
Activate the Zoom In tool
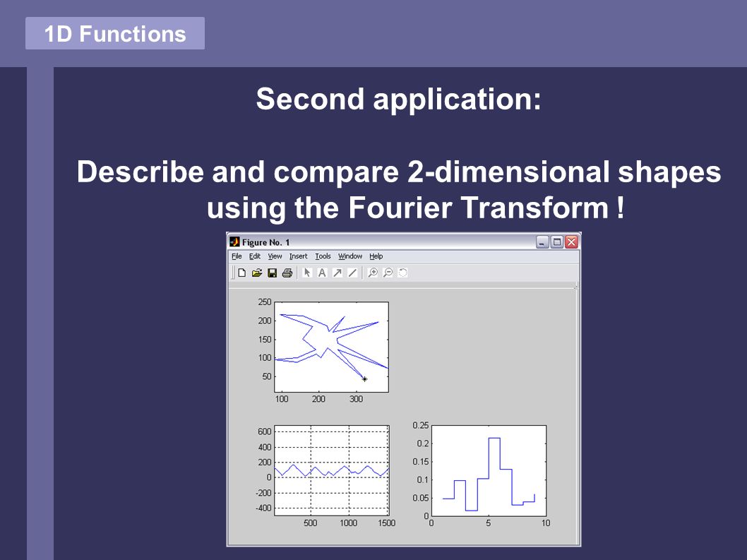[373, 273]
